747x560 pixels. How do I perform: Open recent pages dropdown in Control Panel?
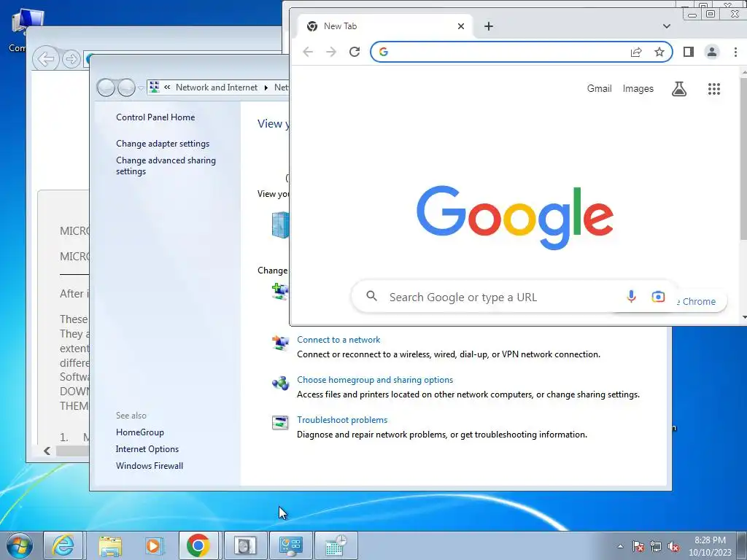coord(141,87)
